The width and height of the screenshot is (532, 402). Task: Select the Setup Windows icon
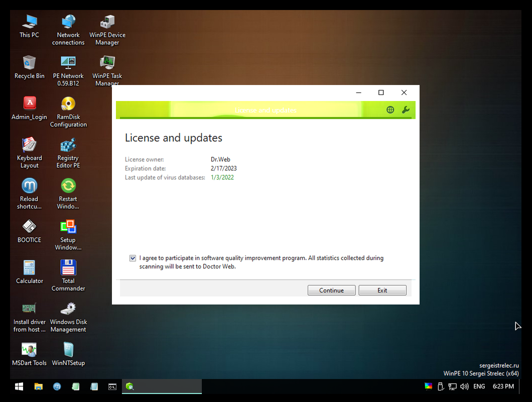pos(68,235)
